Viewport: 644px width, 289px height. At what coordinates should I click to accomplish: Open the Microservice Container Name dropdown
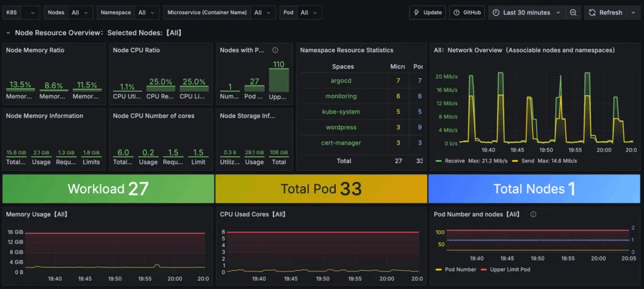pyautogui.click(x=263, y=13)
